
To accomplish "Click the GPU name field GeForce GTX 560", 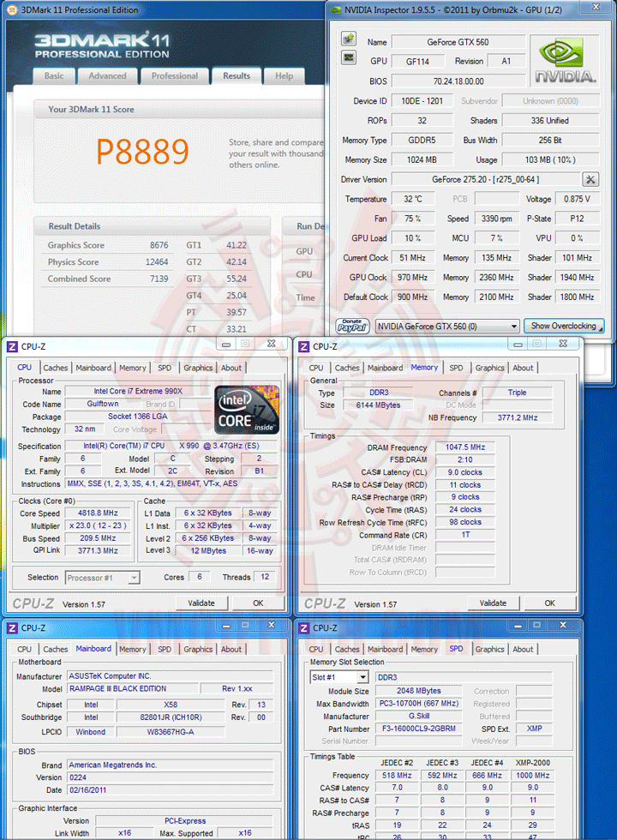I will (x=458, y=42).
